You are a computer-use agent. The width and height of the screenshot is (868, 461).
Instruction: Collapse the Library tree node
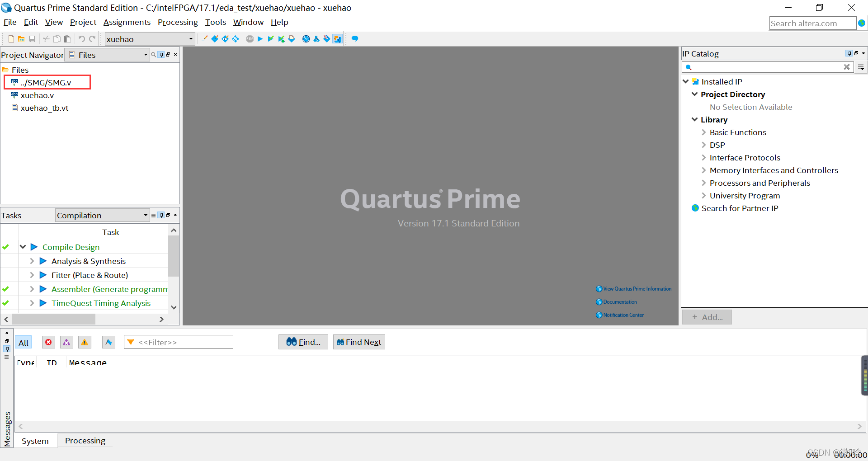pos(695,119)
